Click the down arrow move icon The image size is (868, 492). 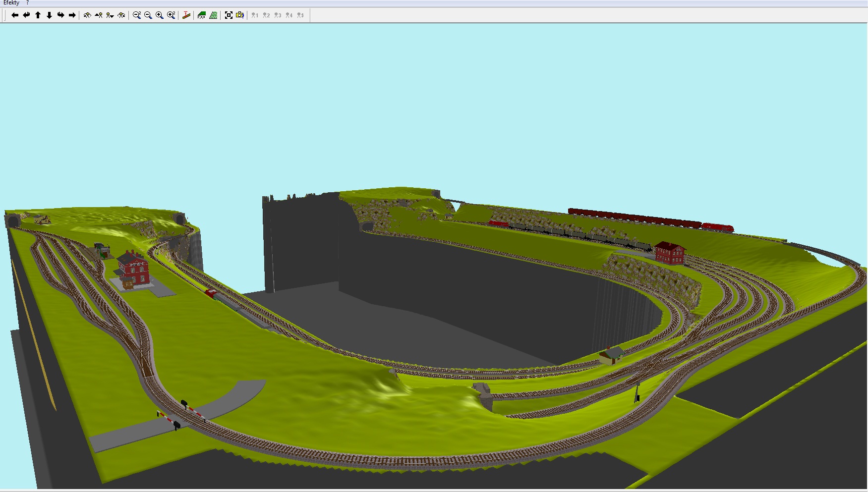point(49,15)
